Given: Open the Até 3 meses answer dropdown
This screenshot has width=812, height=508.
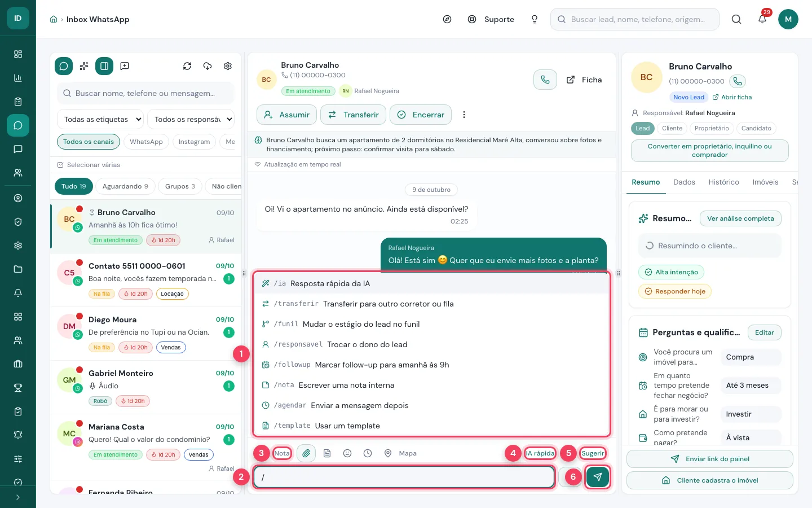Looking at the screenshot, I should point(751,386).
